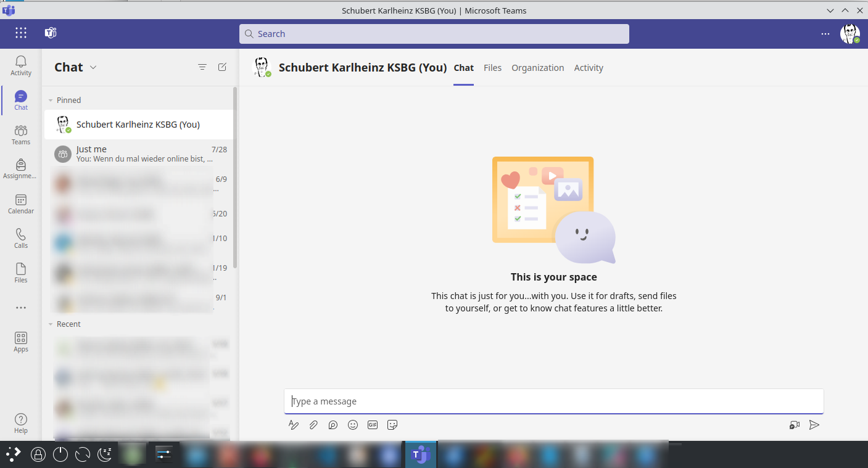Start a new chat with compose icon
Image resolution: width=868 pixels, height=468 pixels.
(222, 67)
